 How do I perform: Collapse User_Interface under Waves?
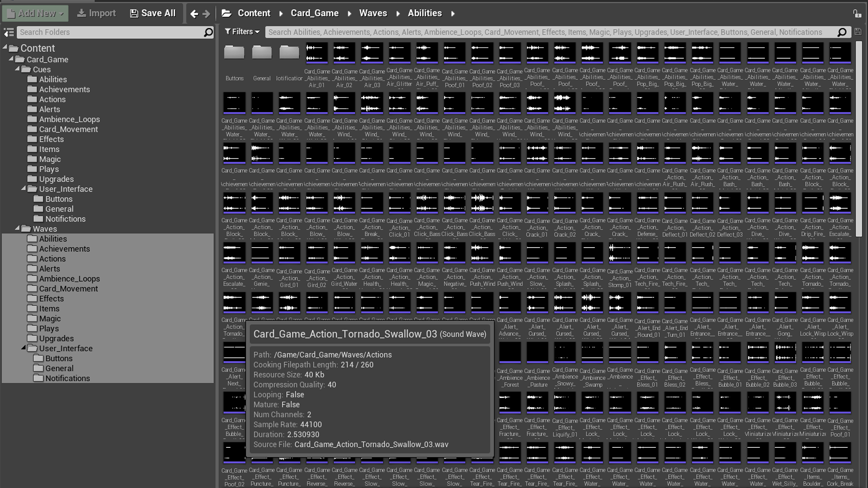click(x=23, y=348)
